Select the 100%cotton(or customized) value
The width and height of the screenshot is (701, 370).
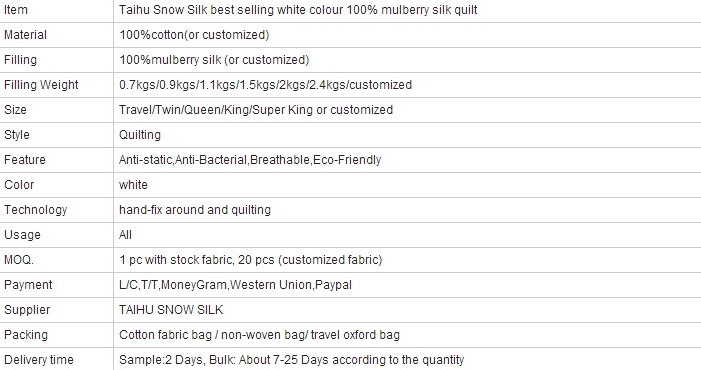tap(194, 35)
